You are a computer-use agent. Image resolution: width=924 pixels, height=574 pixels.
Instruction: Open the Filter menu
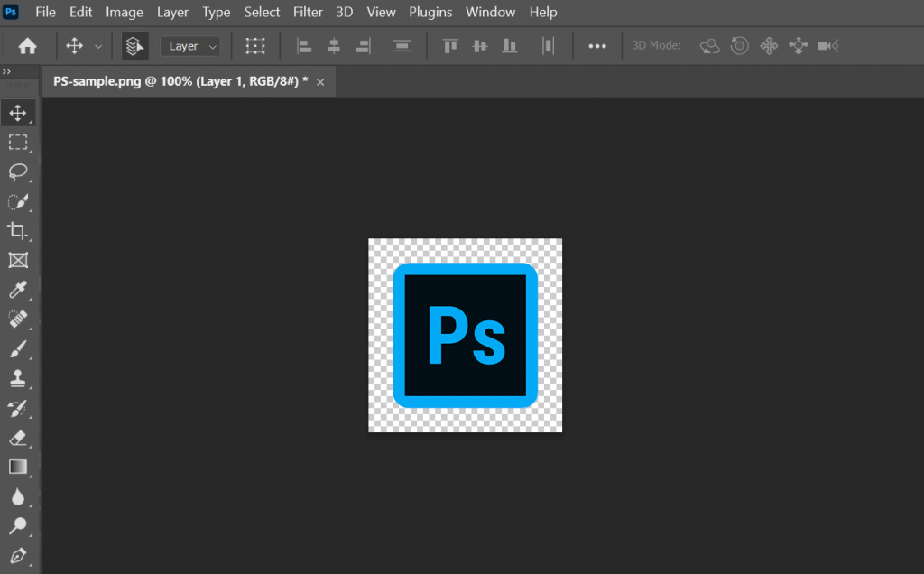pos(308,12)
